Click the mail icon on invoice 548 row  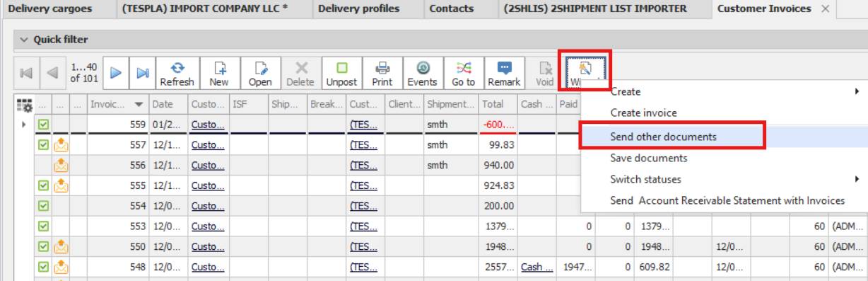61,268
